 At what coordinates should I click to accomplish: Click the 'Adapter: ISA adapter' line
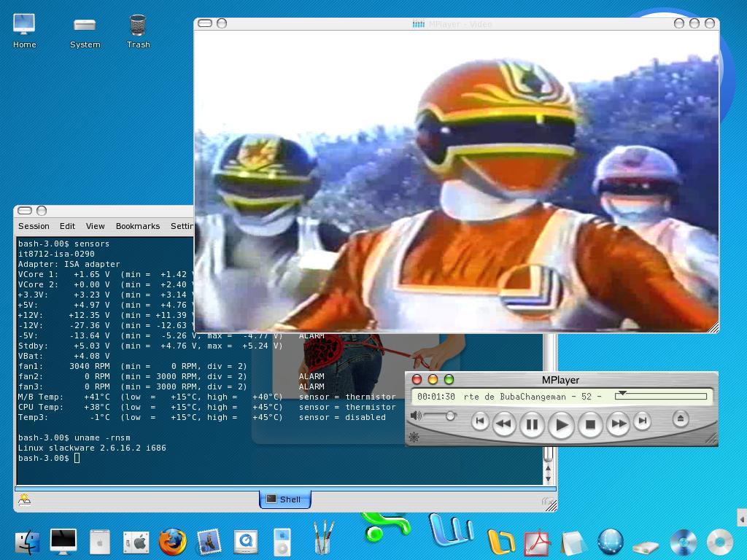69,264
